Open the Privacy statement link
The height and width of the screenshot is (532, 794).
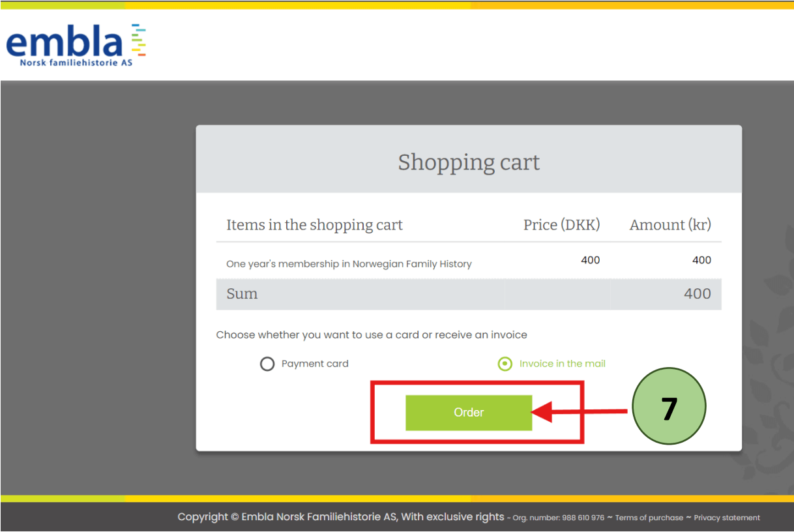(x=727, y=518)
